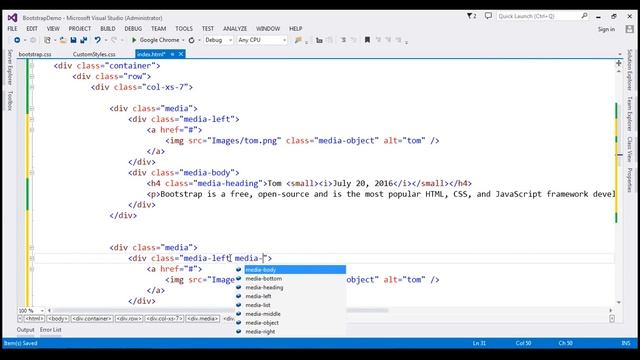The image size is (640, 360).
Task: Collapse the second div class media block
Action: click(x=32, y=248)
